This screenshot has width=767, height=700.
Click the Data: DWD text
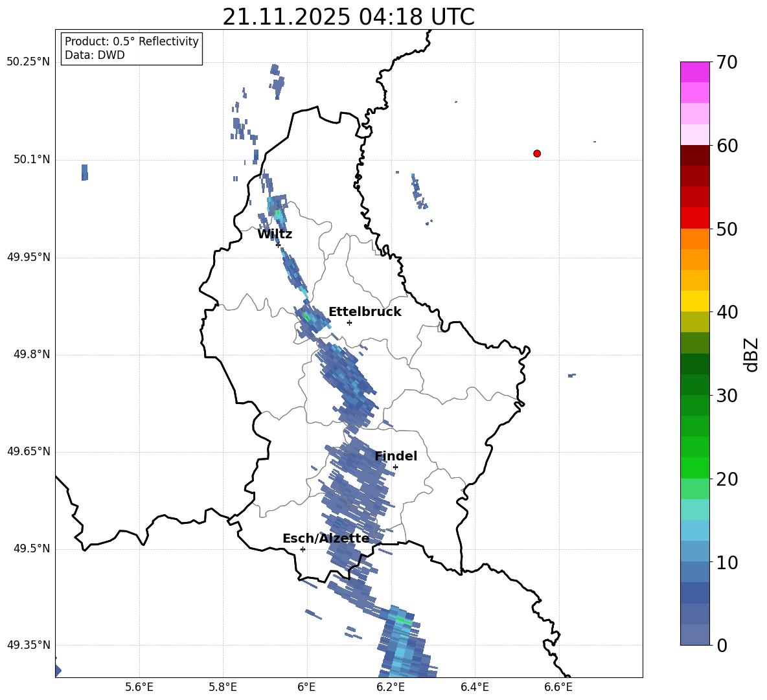click(x=95, y=55)
